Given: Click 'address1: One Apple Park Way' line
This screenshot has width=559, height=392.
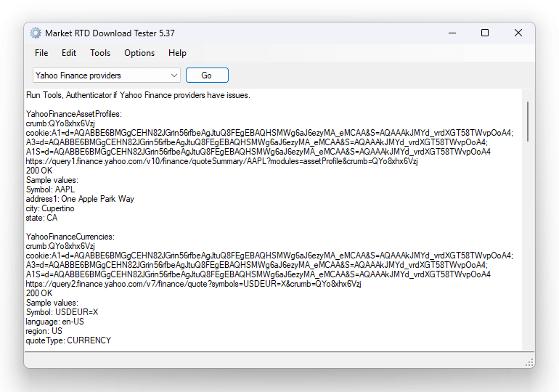Looking at the screenshot, I should (x=80, y=199).
